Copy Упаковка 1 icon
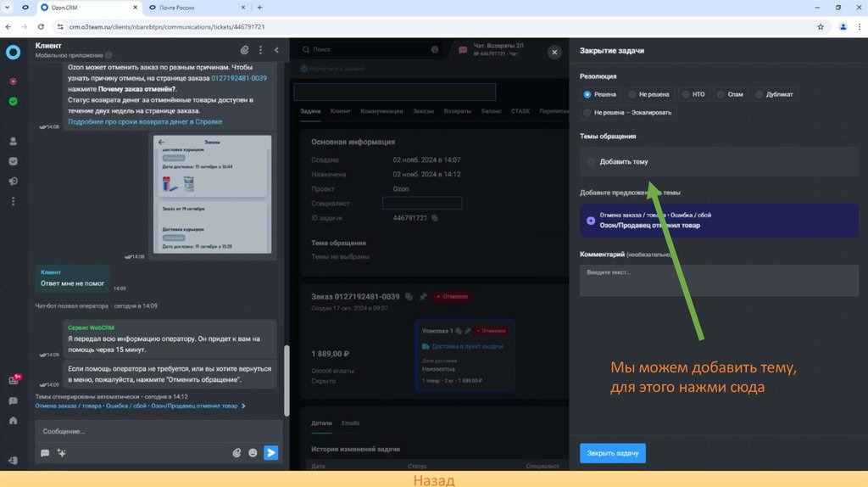This screenshot has width=868, height=487. click(459, 332)
